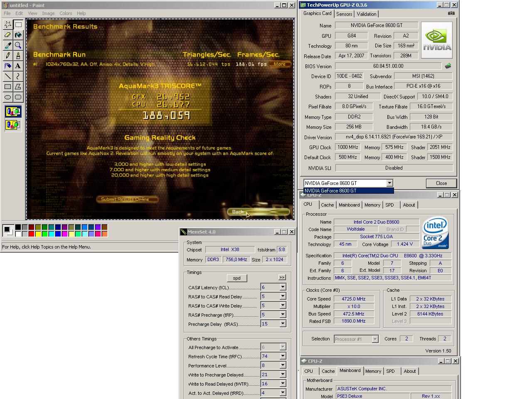The image size is (532, 399).
Task: Select the Rounded Rectangle tool
Action: [18, 97]
